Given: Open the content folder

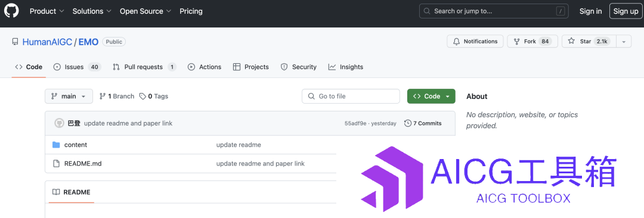Looking at the screenshot, I should click(x=76, y=145).
